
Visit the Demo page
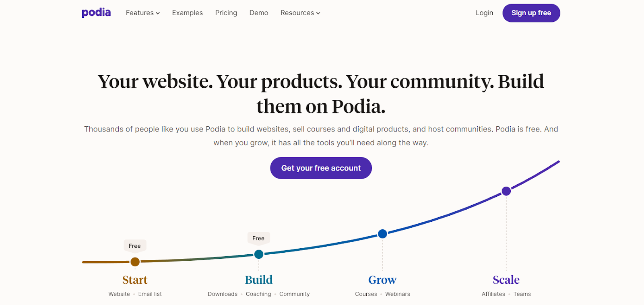(x=259, y=13)
